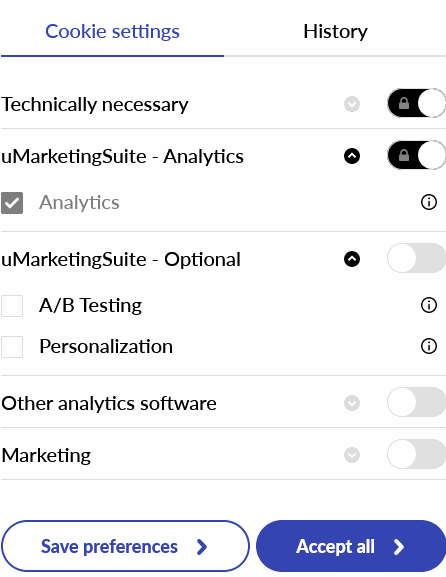Open info icon for Analytics cookie
The height and width of the screenshot is (577, 446).
click(x=429, y=202)
